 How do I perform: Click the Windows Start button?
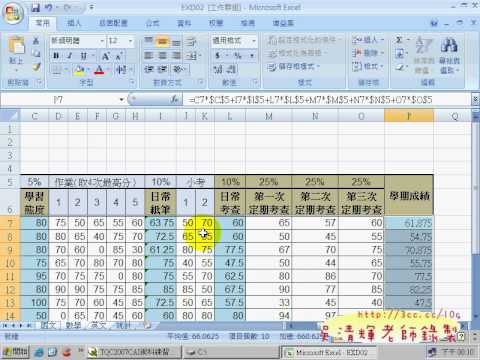(x=15, y=352)
